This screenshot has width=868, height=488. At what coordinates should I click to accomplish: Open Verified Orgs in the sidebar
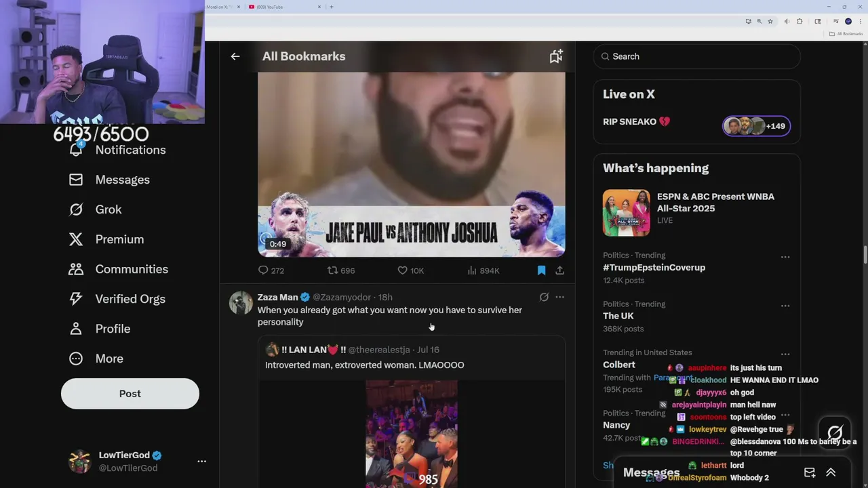point(117,299)
